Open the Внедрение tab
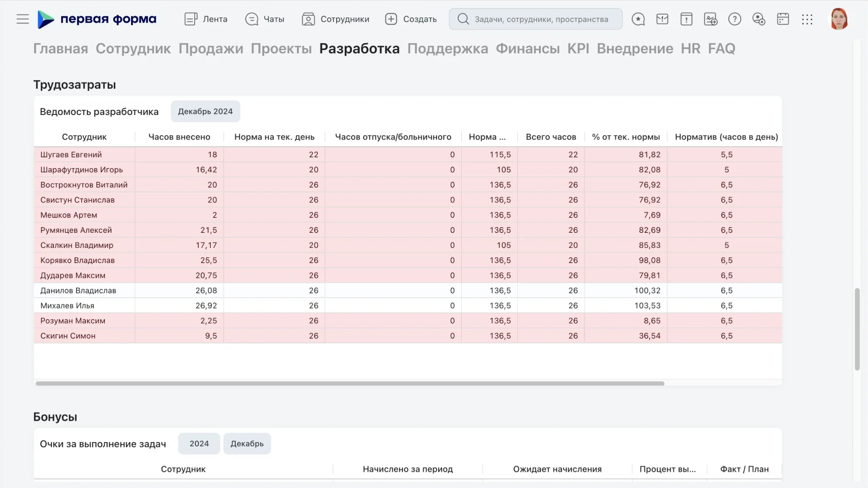Viewport: 868px width, 488px height. click(635, 49)
